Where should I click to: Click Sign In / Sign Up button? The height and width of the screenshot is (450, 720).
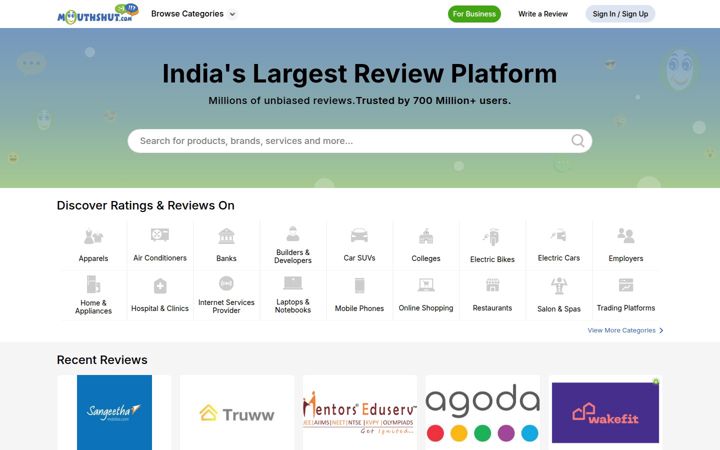tap(620, 14)
